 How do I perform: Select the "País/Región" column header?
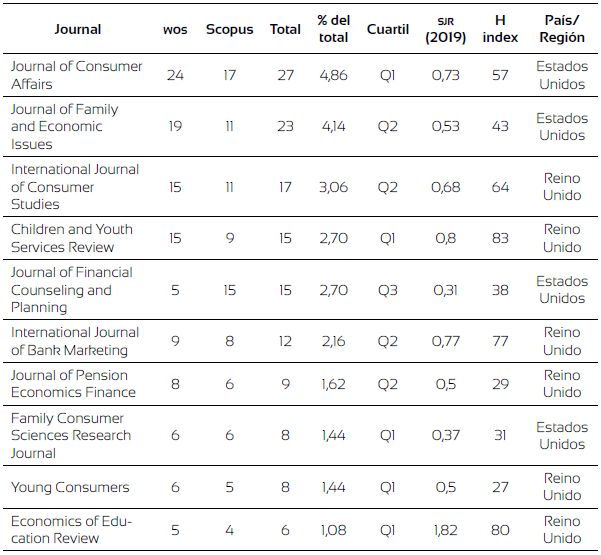point(562,29)
